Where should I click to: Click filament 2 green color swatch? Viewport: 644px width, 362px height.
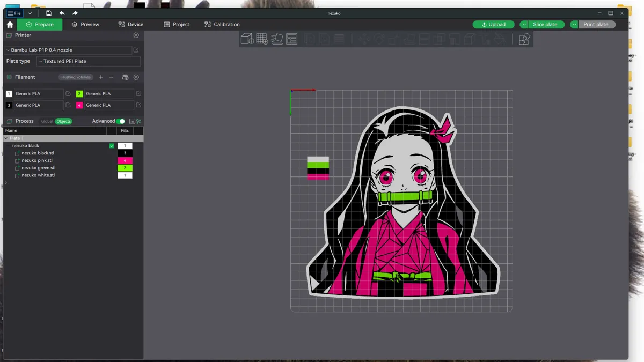[x=79, y=94]
